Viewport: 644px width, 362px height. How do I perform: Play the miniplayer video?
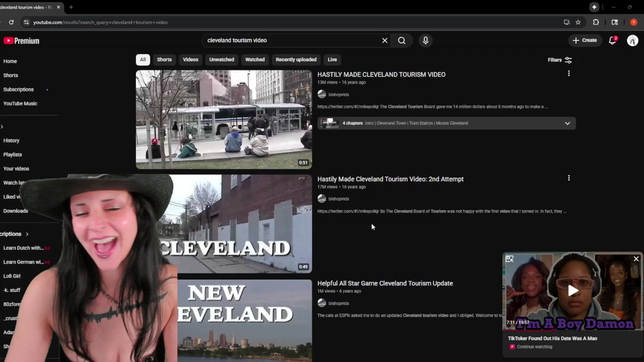click(573, 291)
